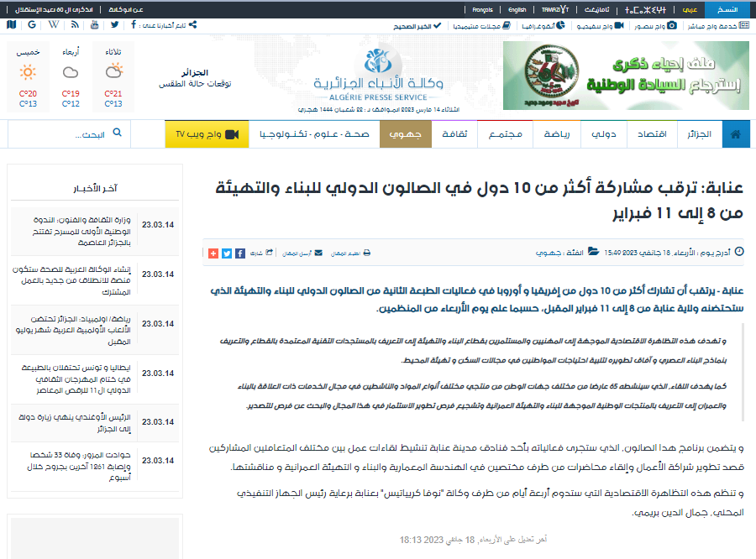Image resolution: width=756 pixels, height=559 pixels.
Task: Click the article headline starting عنابة: ترقب مشاركة
Action: 480,200
